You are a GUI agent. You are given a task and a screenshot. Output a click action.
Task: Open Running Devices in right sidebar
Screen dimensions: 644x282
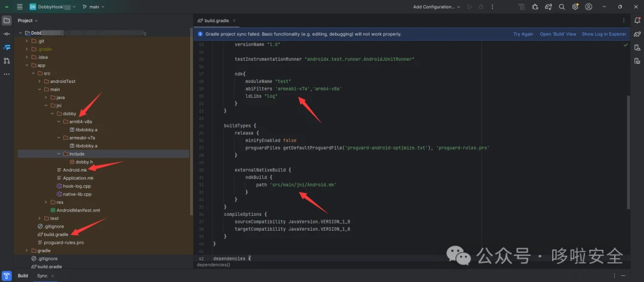tap(637, 61)
